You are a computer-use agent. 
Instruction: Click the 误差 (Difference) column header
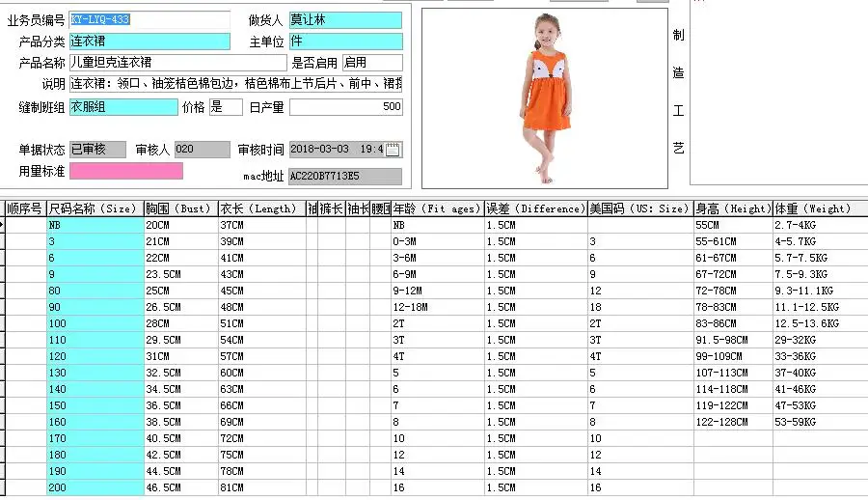536,209
